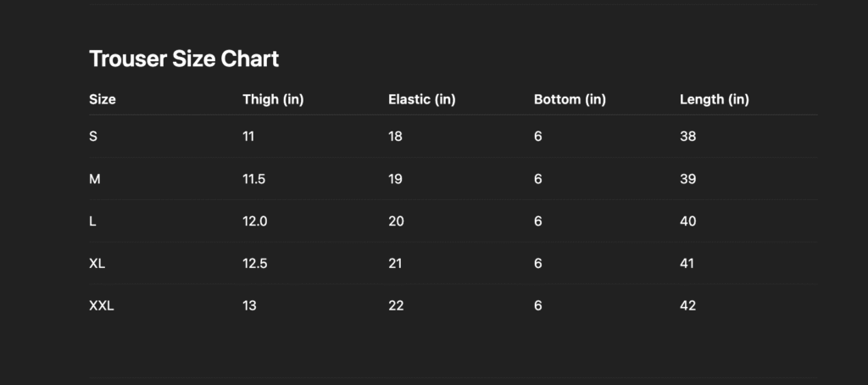The image size is (868, 385).
Task: Click bottom value 6 in XL row
Action: click(538, 263)
